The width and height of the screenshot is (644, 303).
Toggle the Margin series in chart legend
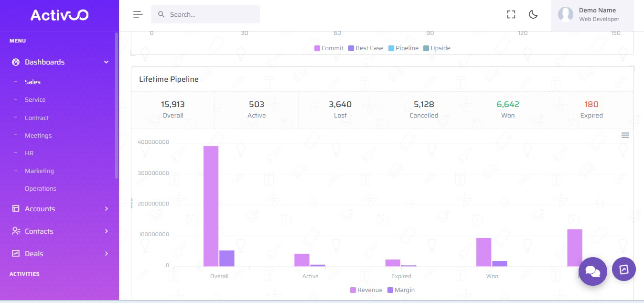coord(401,290)
